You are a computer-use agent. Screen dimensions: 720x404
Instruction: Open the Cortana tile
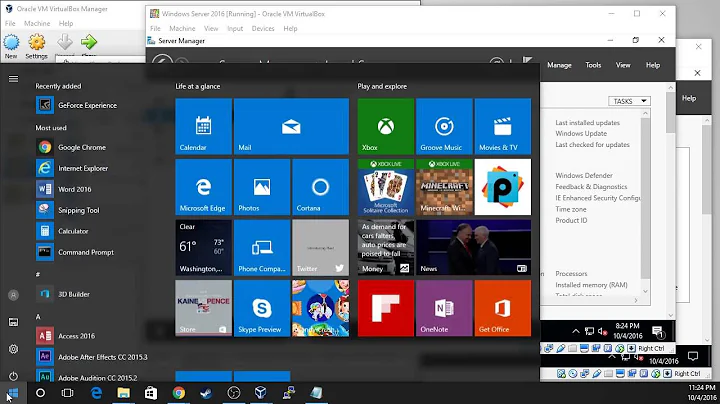click(321, 187)
